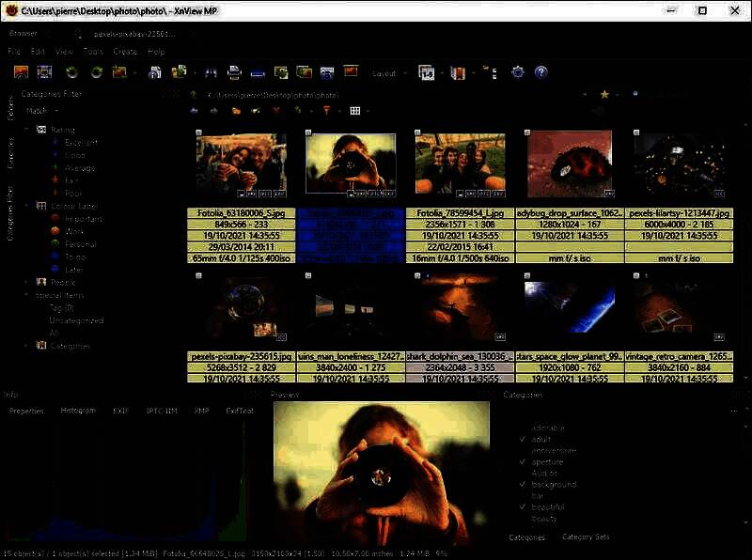Click the Print icon in toolbar
Screen dimensions: 752x560
tap(235, 72)
